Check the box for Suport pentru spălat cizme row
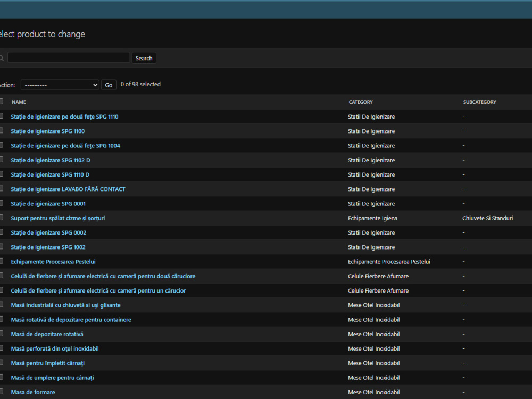The width and height of the screenshot is (532, 399). pos(1,218)
